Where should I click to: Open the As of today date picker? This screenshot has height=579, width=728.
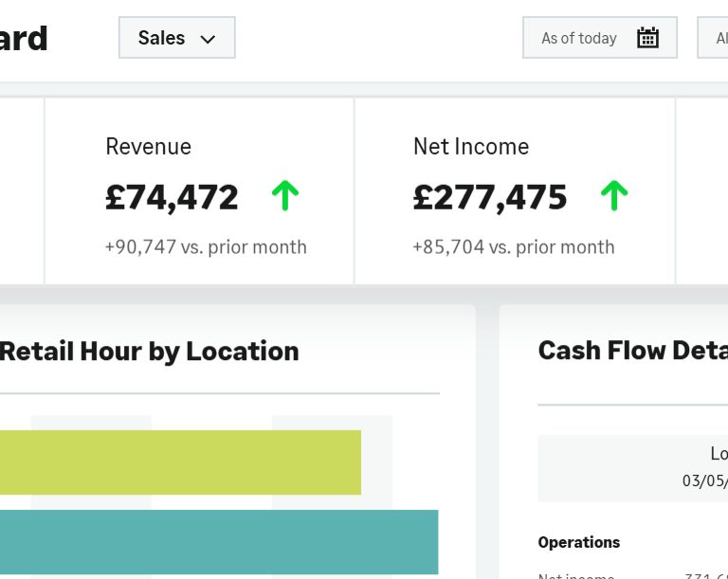point(600,38)
